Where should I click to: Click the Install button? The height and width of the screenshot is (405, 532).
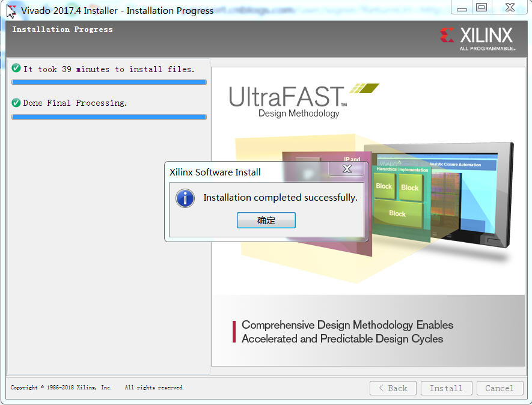point(447,388)
